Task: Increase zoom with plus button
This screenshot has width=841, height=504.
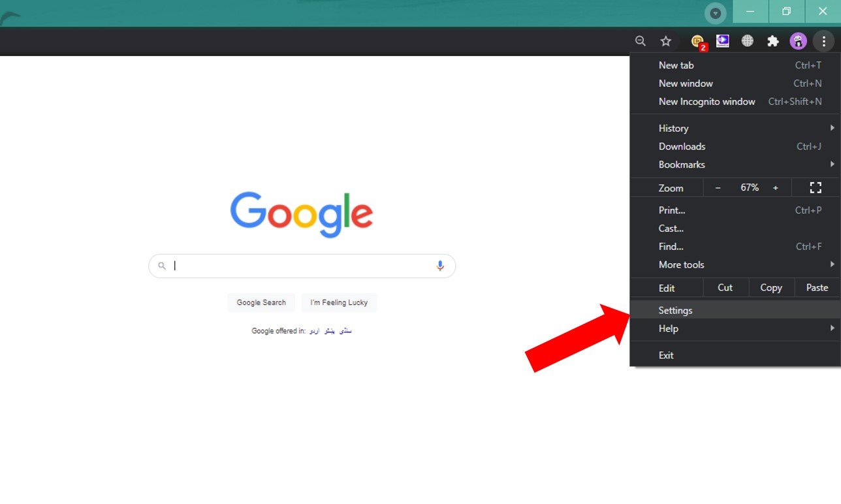Action: (x=776, y=188)
